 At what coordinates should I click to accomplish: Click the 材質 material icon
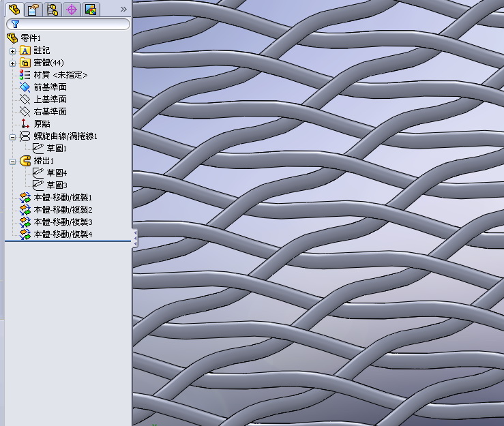(x=25, y=75)
